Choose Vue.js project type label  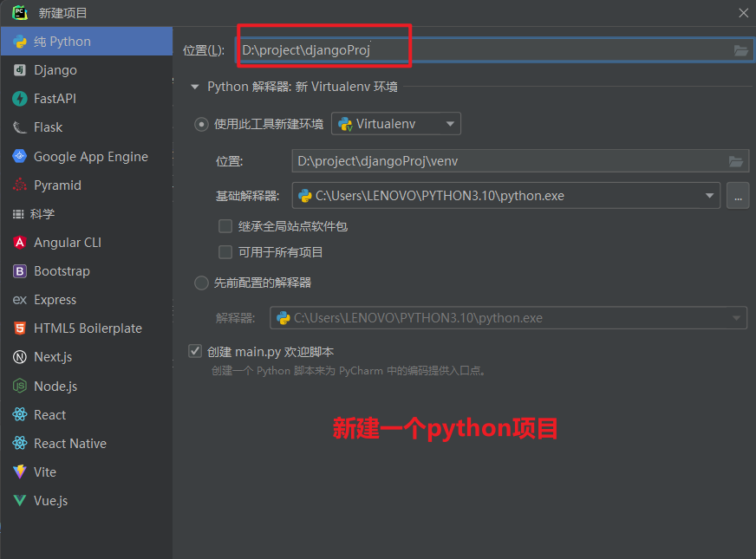coord(50,501)
